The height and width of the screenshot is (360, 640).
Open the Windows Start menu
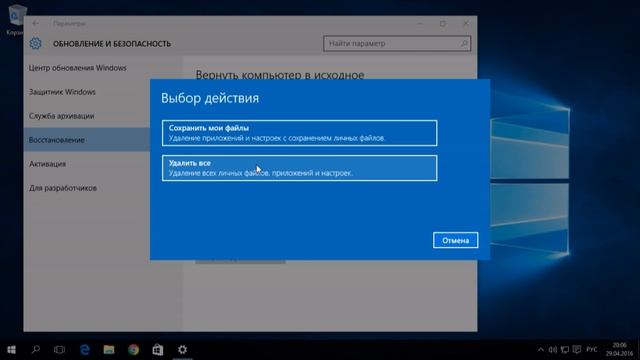pyautogui.click(x=11, y=350)
